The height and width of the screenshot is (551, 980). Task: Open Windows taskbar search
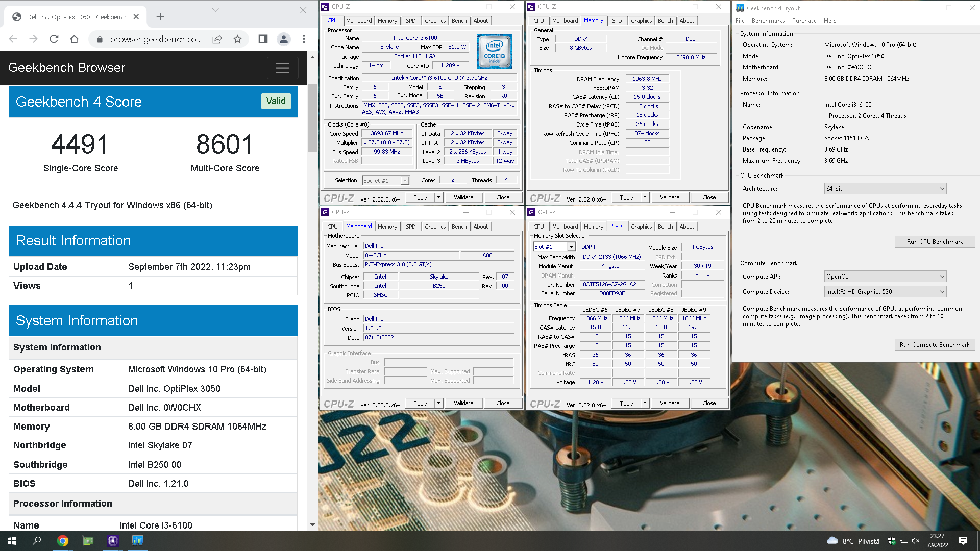coord(37,541)
